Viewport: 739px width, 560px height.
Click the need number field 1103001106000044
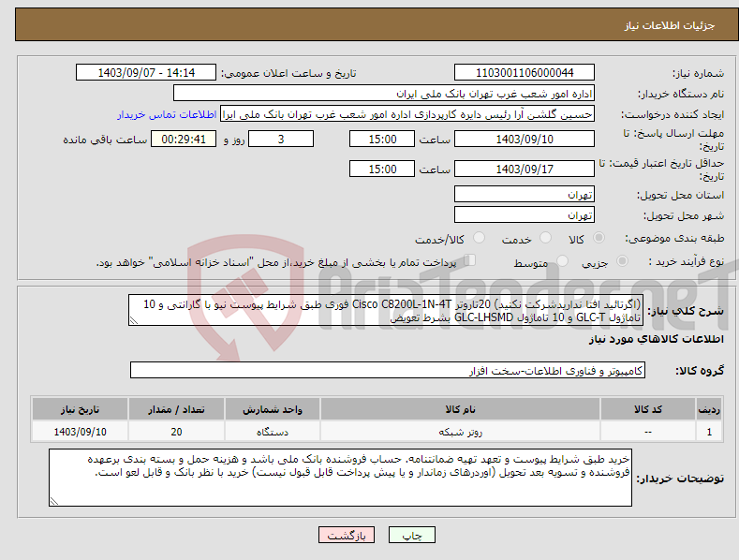point(525,73)
